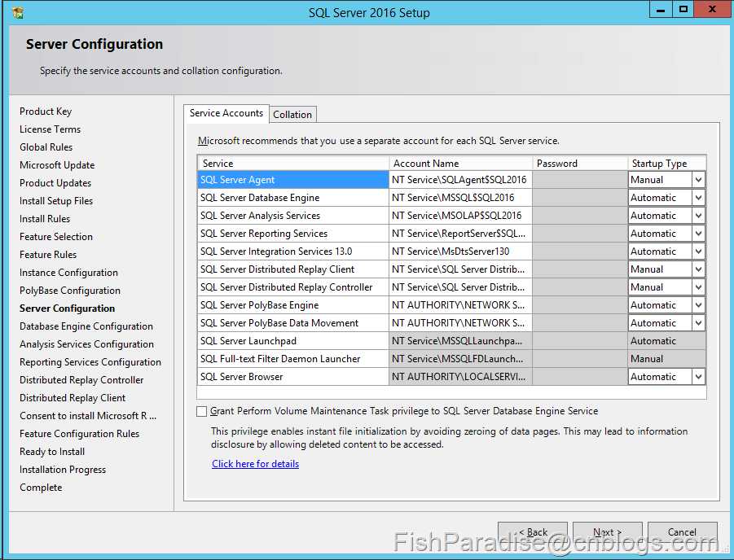The height and width of the screenshot is (560, 734).
Task: Click password field for SQL Server Agent
Action: click(x=579, y=180)
